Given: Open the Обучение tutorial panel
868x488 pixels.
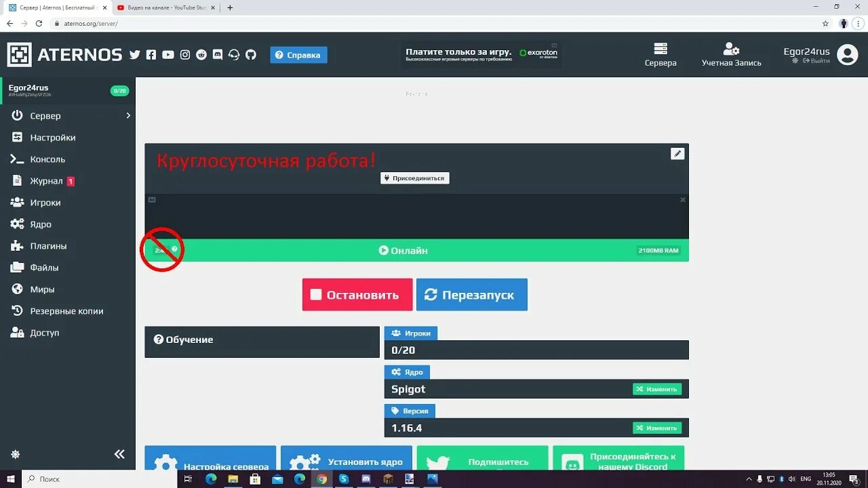Looking at the screenshot, I should pyautogui.click(x=262, y=342).
